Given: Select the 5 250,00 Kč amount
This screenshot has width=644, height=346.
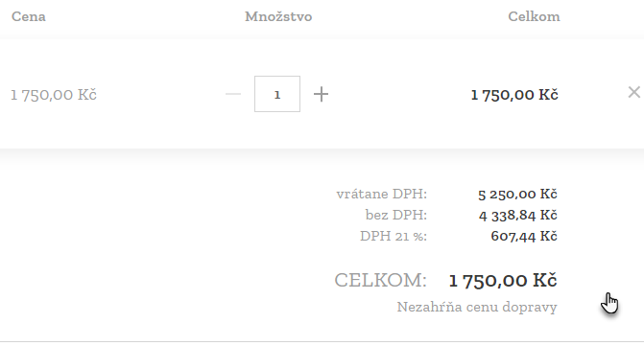Looking at the screenshot, I should [517, 194].
